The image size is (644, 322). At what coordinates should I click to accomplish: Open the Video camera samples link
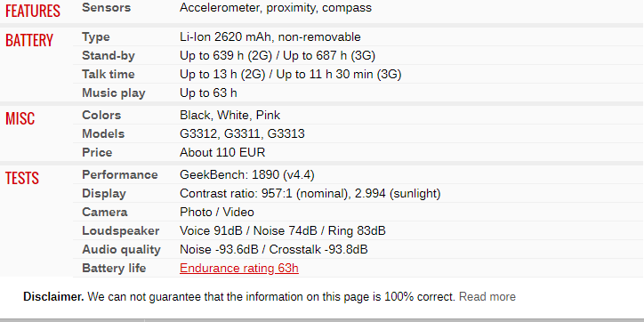pos(238,213)
